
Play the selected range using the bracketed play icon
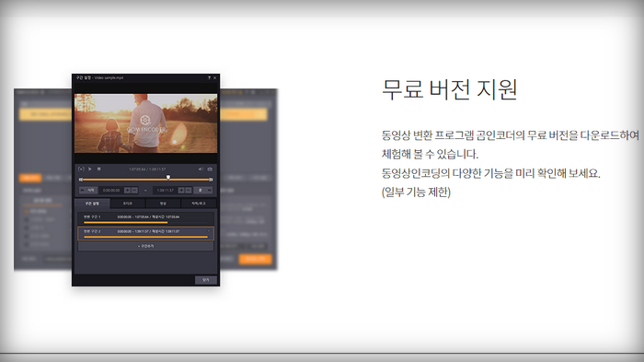81,169
